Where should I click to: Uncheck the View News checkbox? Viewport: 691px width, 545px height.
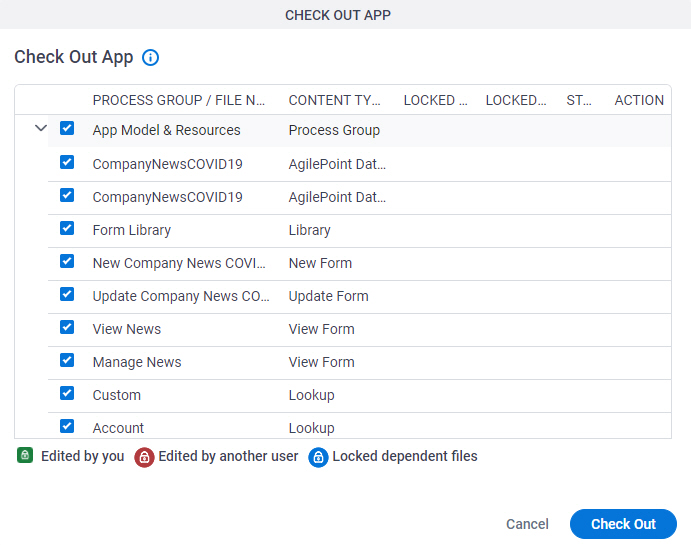(x=67, y=327)
